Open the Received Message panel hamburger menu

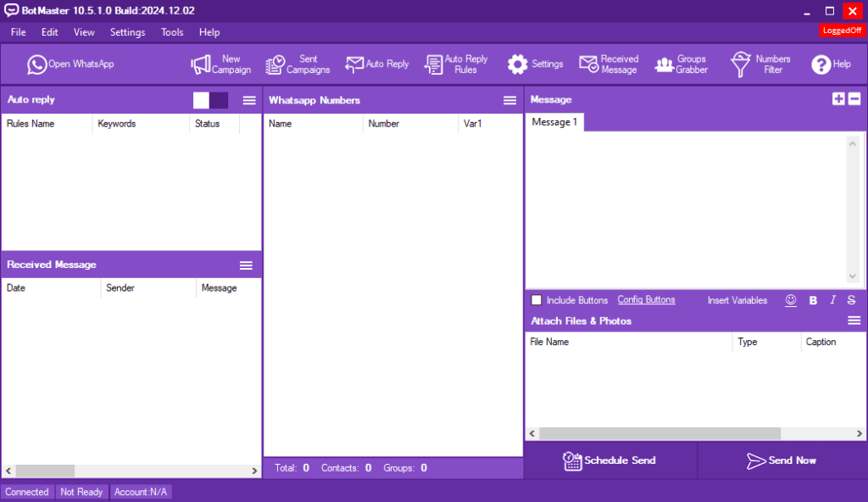tap(246, 265)
